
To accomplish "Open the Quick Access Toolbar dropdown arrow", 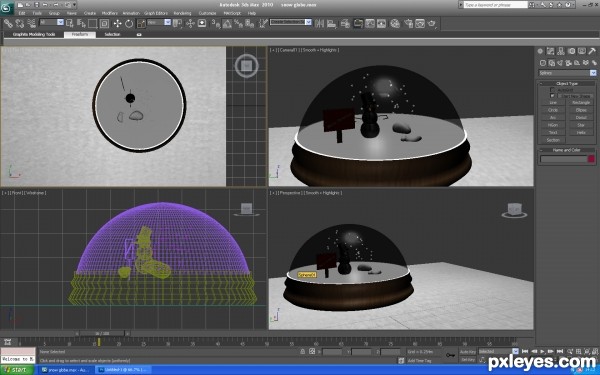I will coord(74,5).
